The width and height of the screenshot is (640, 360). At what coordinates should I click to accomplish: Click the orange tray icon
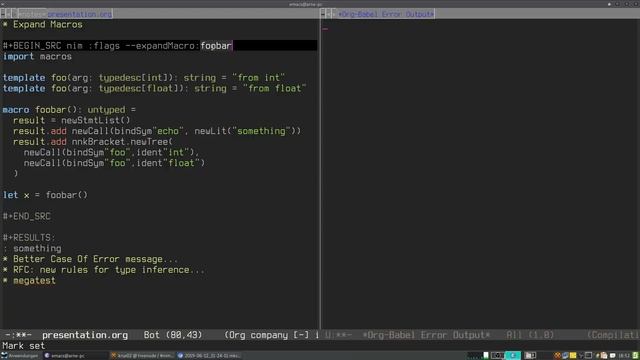pos(557,356)
